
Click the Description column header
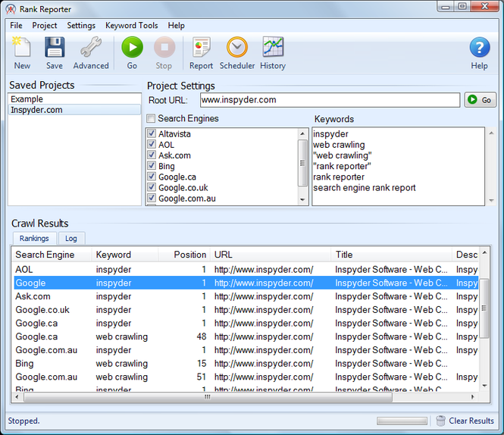pos(466,255)
